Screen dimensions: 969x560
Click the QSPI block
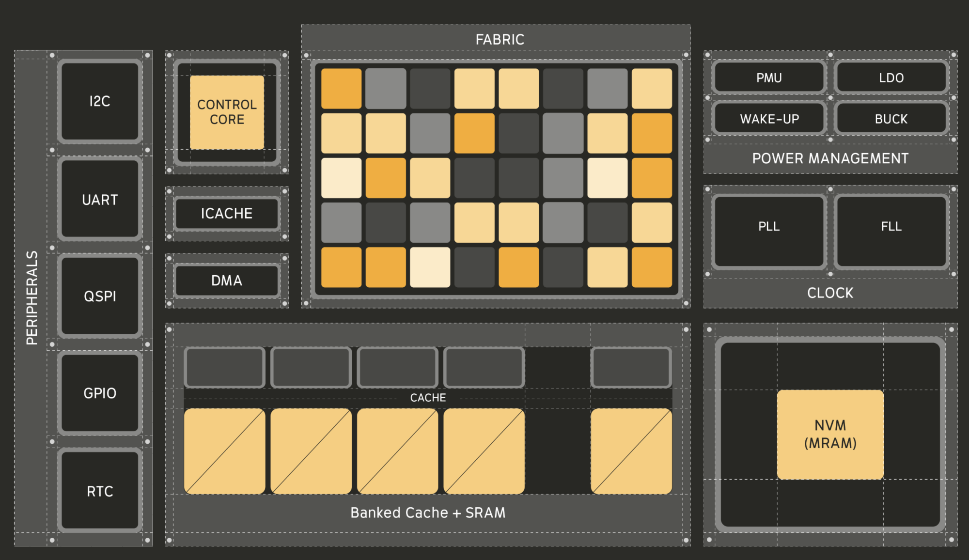pyautogui.click(x=100, y=296)
